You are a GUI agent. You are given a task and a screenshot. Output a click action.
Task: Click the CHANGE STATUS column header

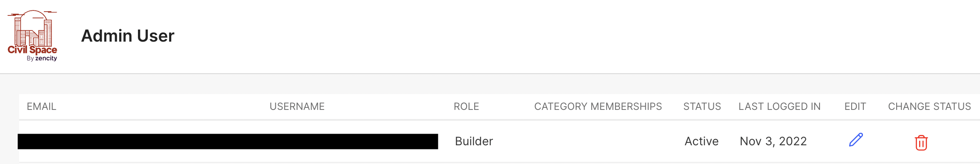(x=930, y=107)
